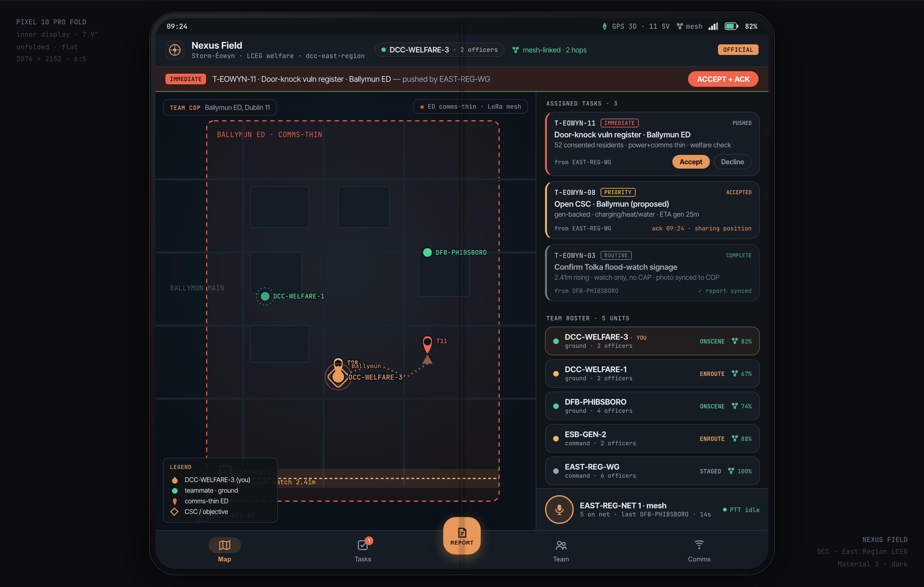Tap mesh icon in EAST-REG-WG roster row

[731, 471]
